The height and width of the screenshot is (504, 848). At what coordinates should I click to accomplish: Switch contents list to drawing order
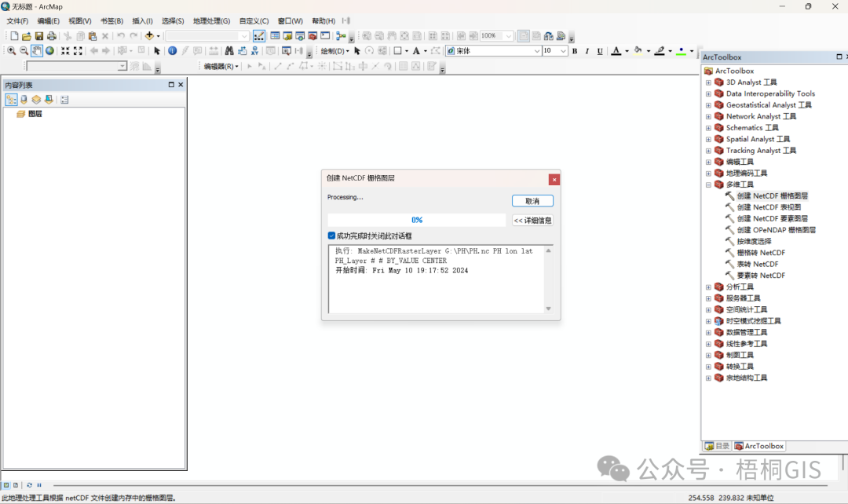click(x=11, y=100)
